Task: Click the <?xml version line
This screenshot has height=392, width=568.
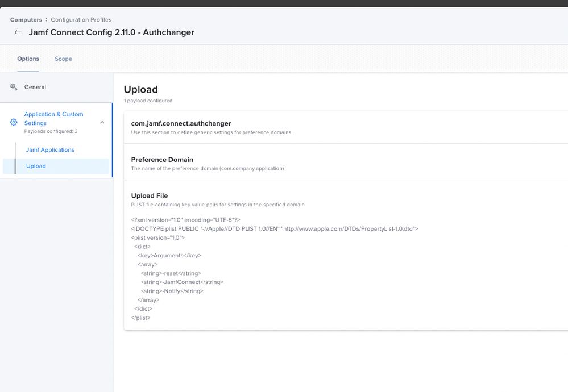Action: (x=185, y=220)
